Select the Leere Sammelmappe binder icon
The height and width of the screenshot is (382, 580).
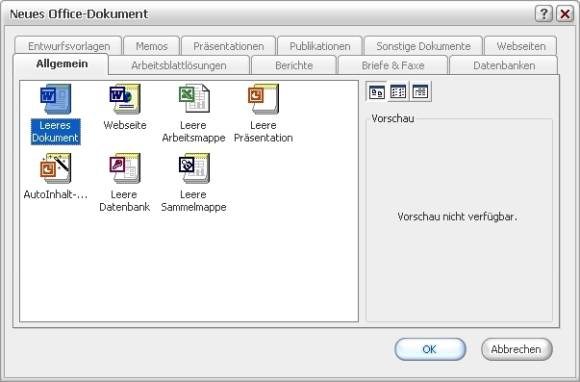(194, 168)
